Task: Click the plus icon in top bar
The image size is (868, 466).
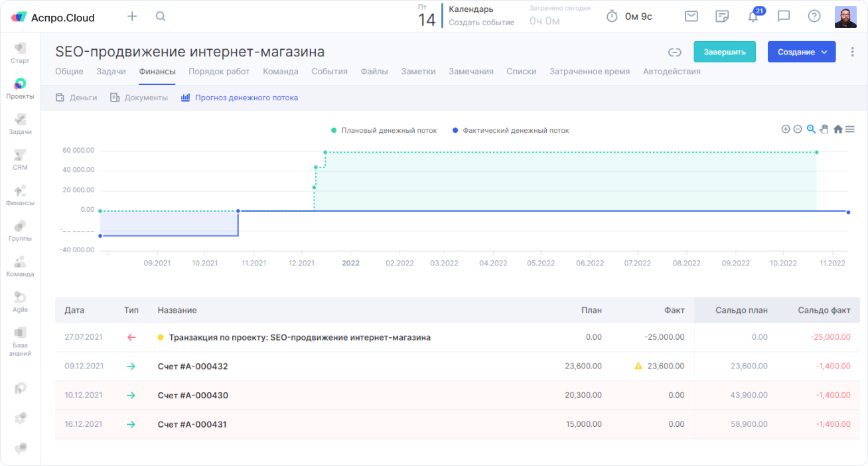Action: pos(132,17)
